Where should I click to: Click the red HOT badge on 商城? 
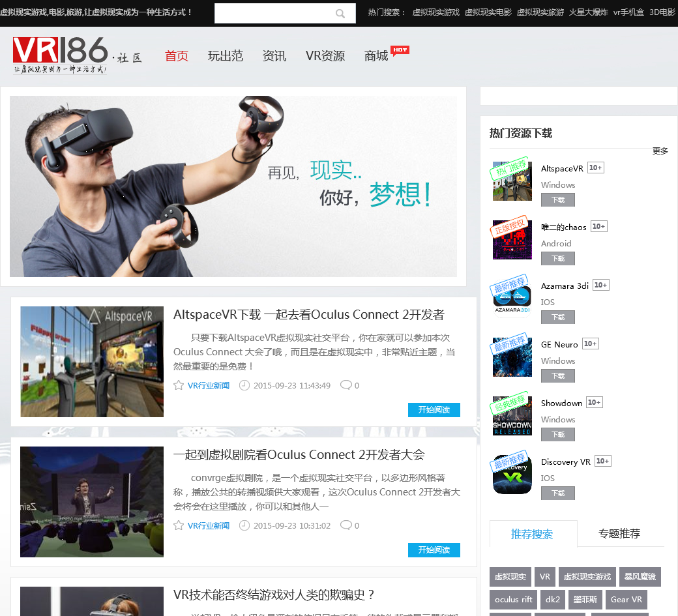click(x=400, y=51)
